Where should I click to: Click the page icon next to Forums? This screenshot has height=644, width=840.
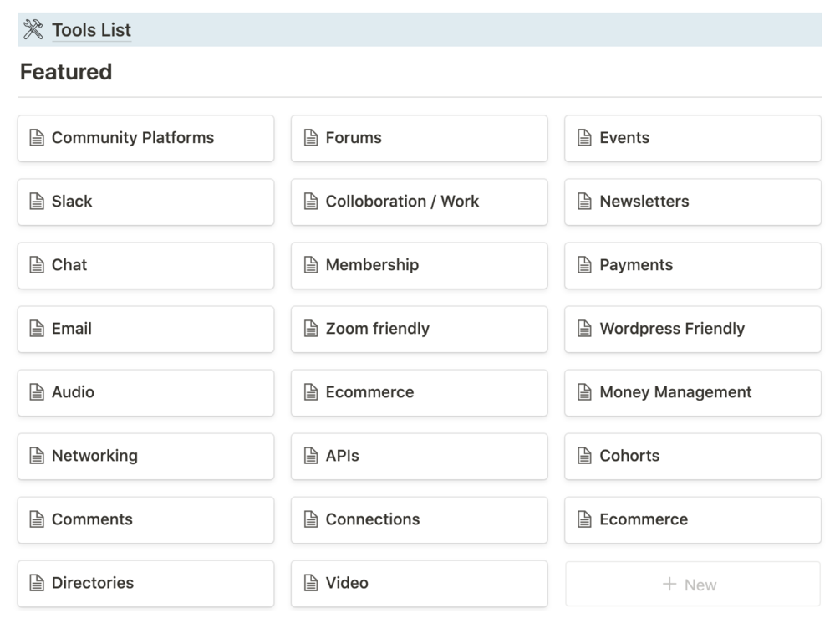tap(311, 138)
